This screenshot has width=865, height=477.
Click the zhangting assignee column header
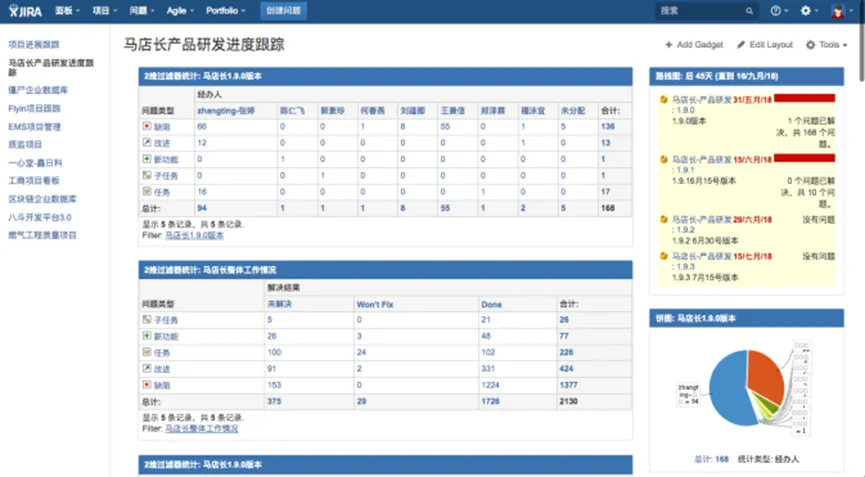pyautogui.click(x=226, y=111)
